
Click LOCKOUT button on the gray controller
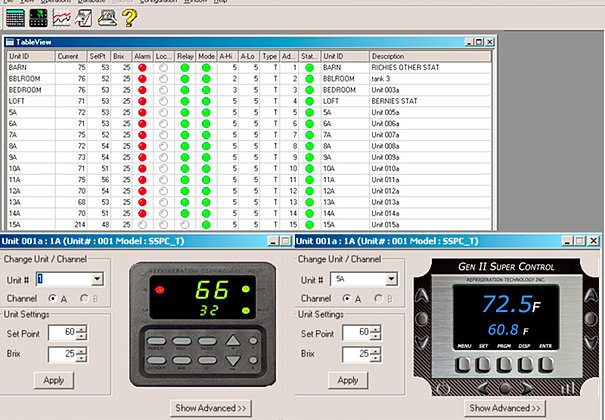point(156,361)
